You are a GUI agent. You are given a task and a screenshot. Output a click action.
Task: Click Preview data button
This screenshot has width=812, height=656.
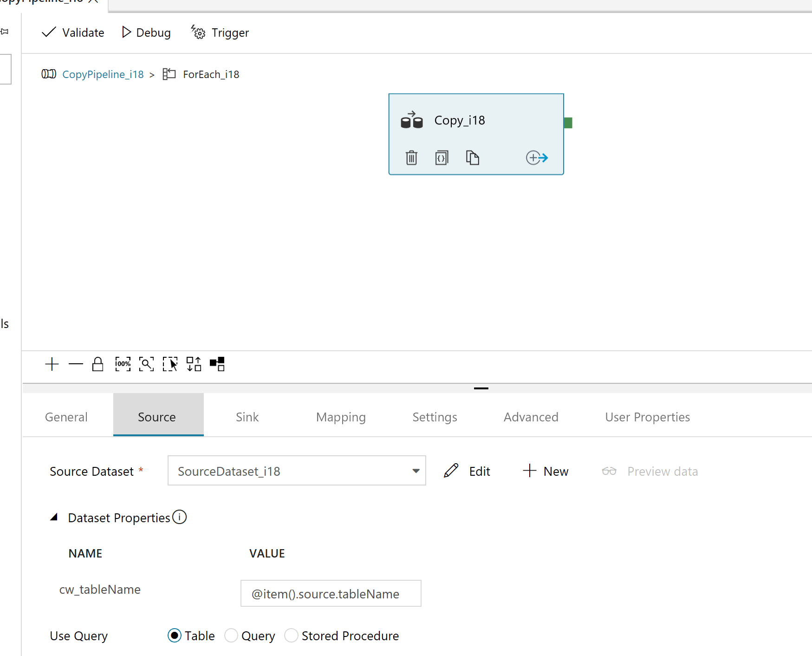[x=650, y=471]
